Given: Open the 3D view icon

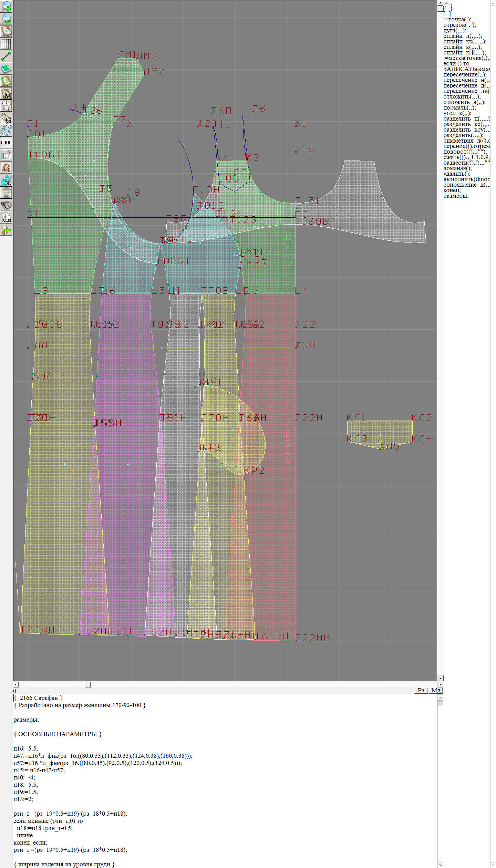Looking at the screenshot, I should [6, 180].
